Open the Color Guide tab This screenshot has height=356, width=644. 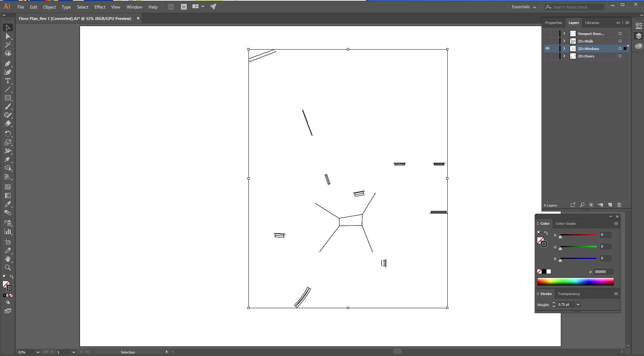coord(565,223)
